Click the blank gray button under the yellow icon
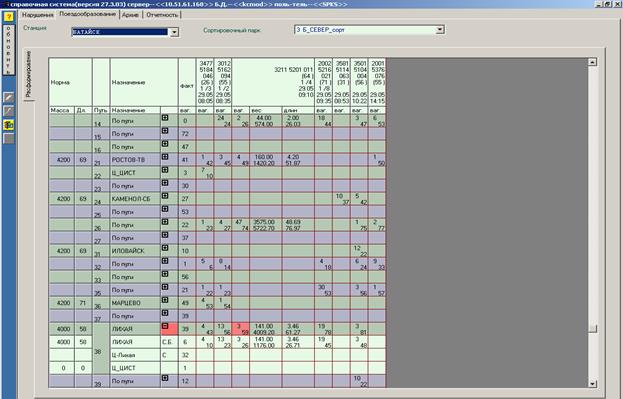 pyautogui.click(x=9, y=138)
